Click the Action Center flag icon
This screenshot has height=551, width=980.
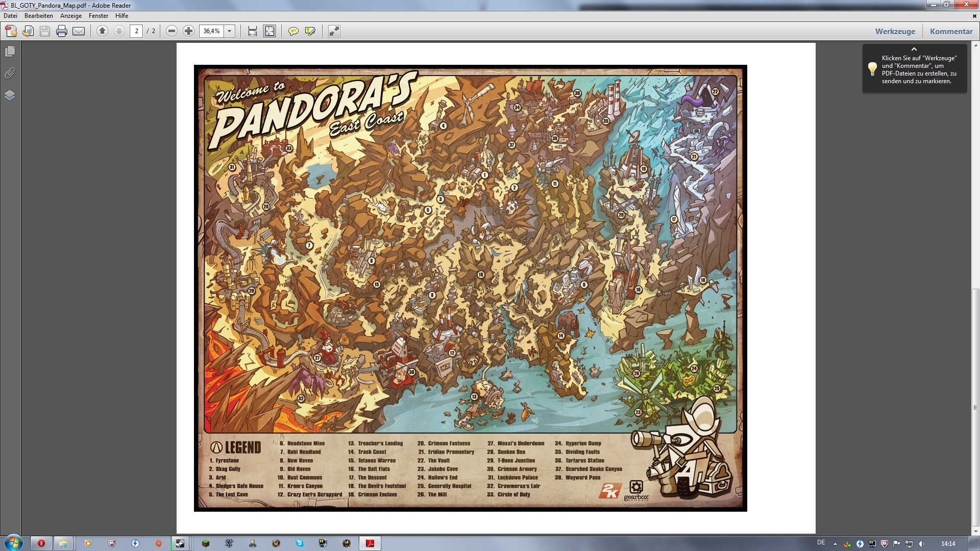pos(897,544)
